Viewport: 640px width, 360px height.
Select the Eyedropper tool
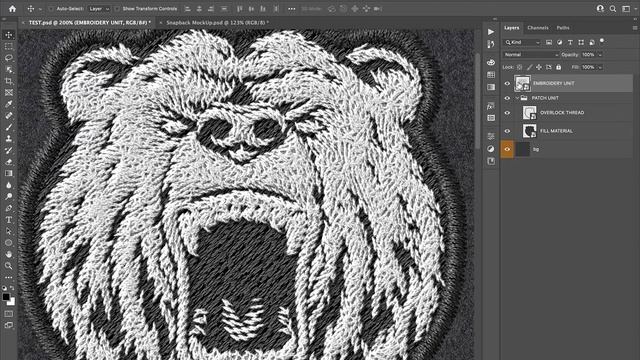pos(9,104)
